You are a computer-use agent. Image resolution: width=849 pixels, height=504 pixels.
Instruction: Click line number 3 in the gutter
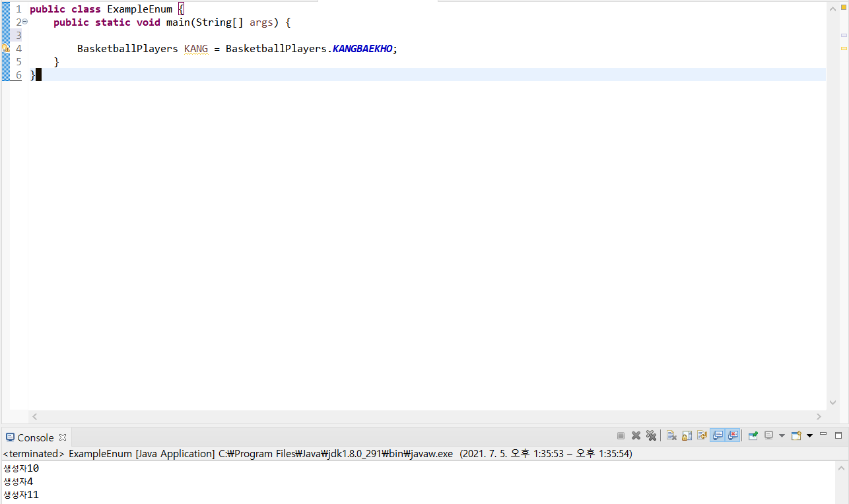18,36
